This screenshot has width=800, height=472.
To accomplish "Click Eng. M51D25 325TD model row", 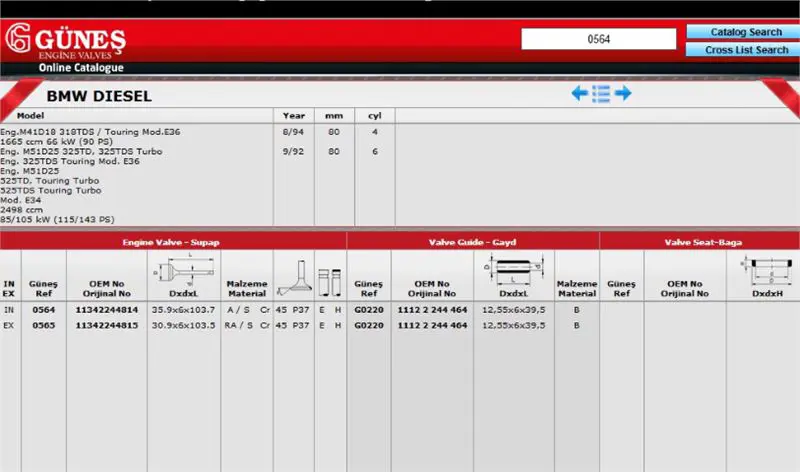I will click(81, 152).
